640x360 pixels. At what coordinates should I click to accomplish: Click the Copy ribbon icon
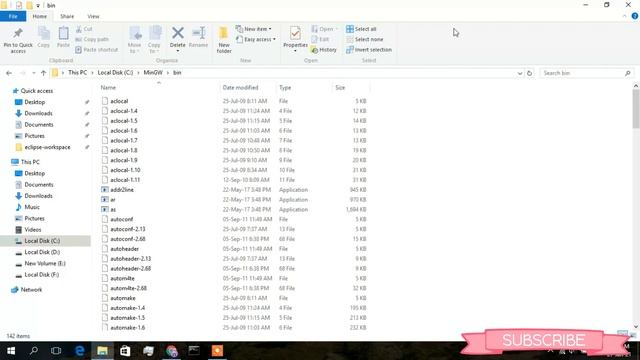[44, 33]
